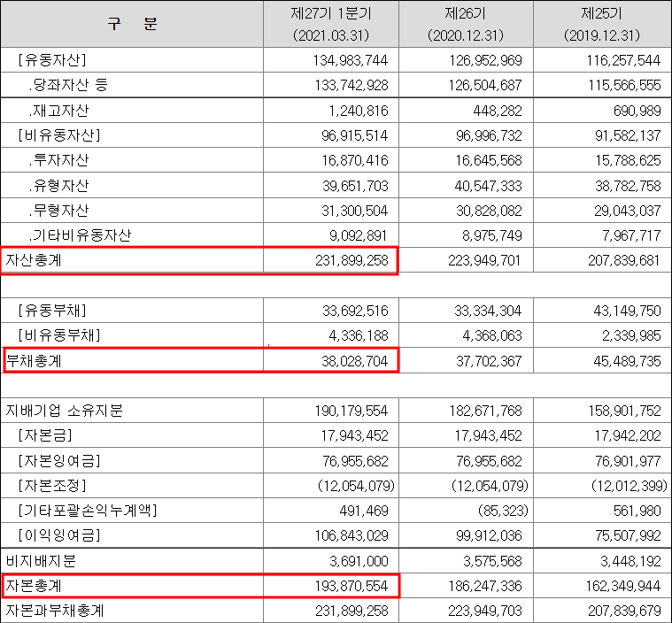The height and width of the screenshot is (623, 672).
Task: Click the 부채총계 row label
Action: 34,361
